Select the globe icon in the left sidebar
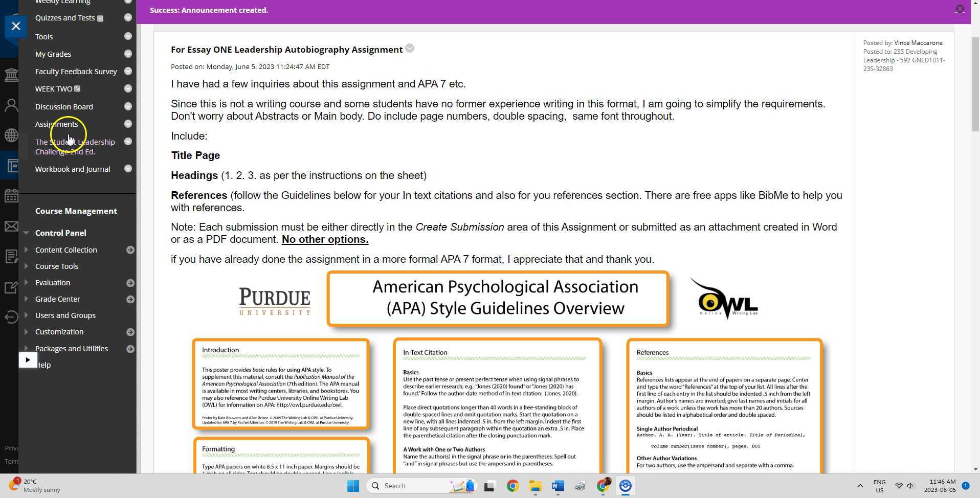 click(11, 135)
